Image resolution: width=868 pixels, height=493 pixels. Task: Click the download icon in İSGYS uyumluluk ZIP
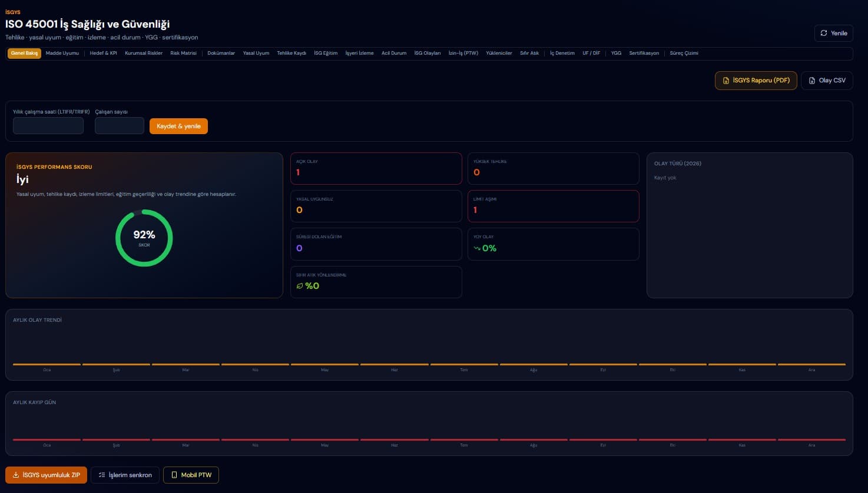(16, 475)
